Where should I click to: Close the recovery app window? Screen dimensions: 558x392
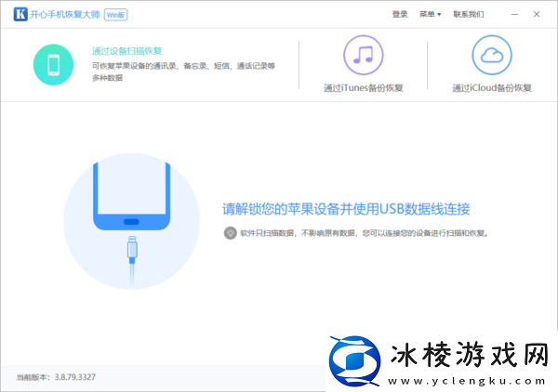click(537, 14)
